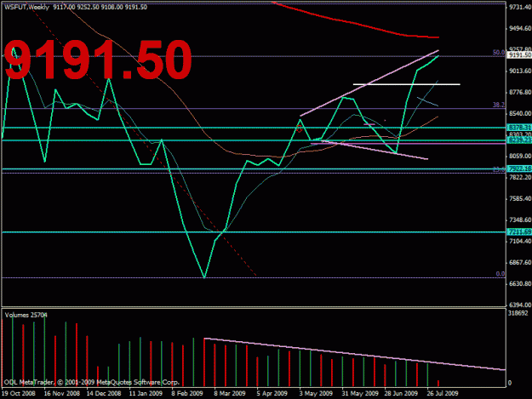
Task: Click the 6630.80 price axis label
Action: pos(520,284)
